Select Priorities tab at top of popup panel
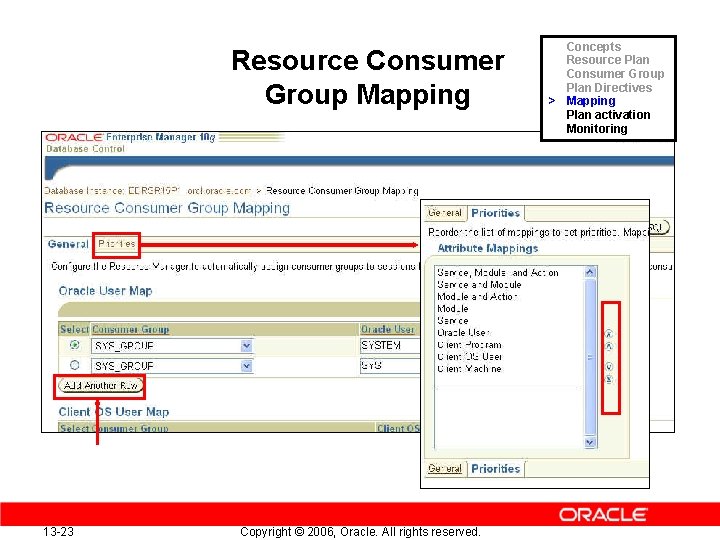Viewport: 720px width, 540px height. pyautogui.click(x=495, y=213)
